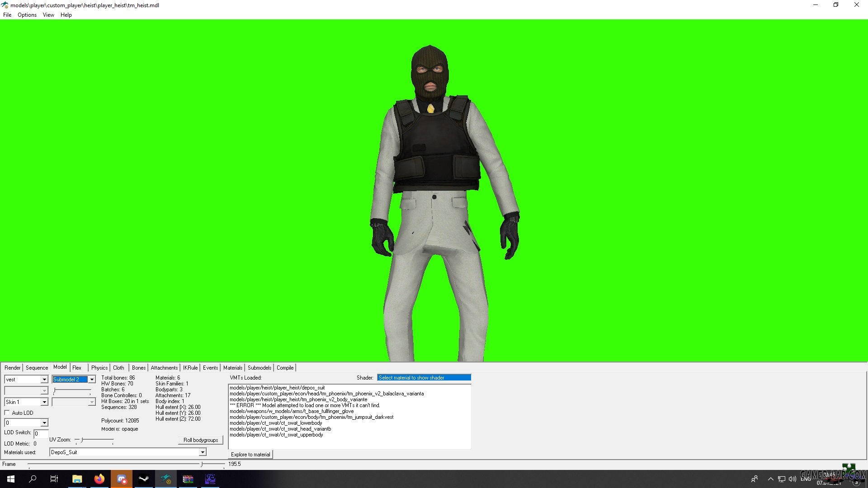
Task: Click the Explore to material button
Action: point(250,455)
